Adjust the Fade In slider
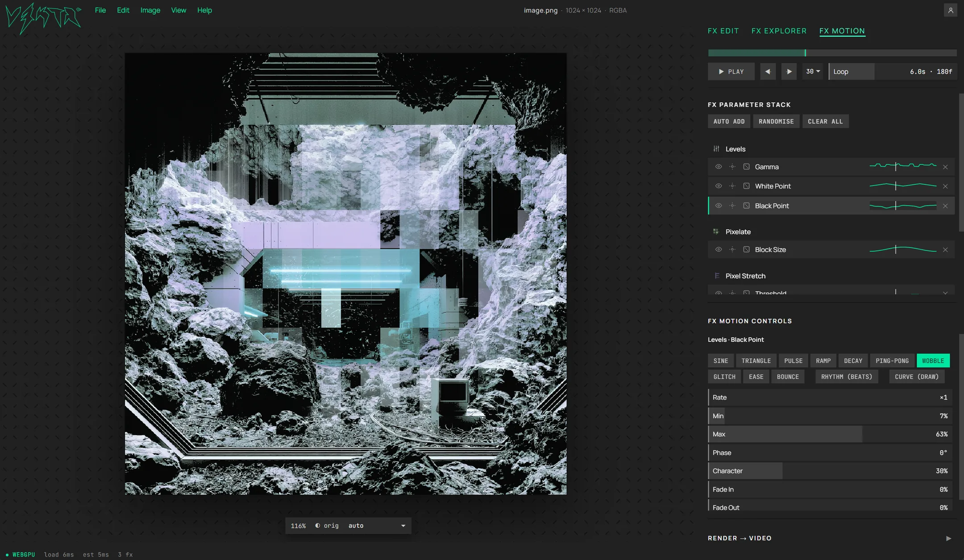 tap(830, 489)
